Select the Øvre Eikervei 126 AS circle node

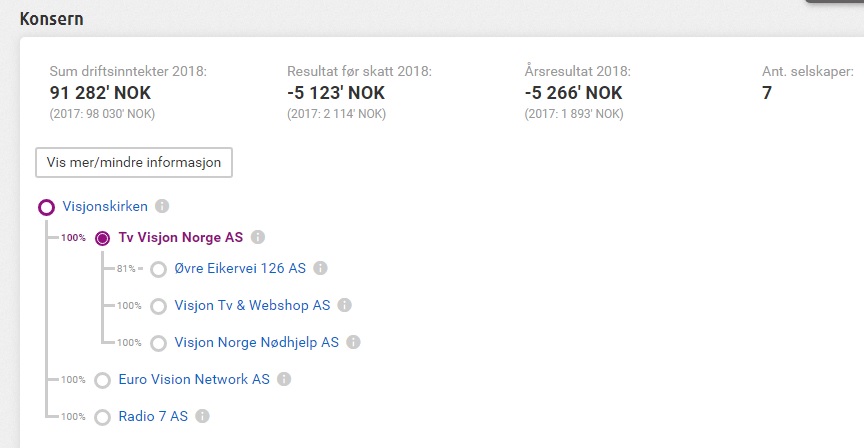point(159,269)
